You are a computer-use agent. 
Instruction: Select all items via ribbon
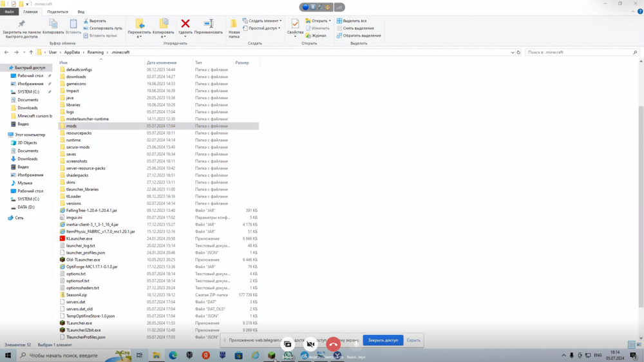click(352, 21)
